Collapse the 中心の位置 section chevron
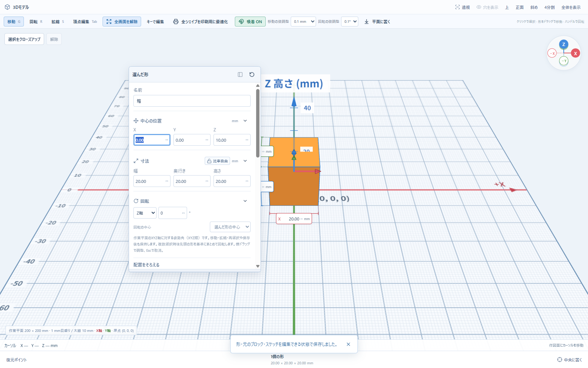This screenshot has width=588, height=368. [x=245, y=121]
